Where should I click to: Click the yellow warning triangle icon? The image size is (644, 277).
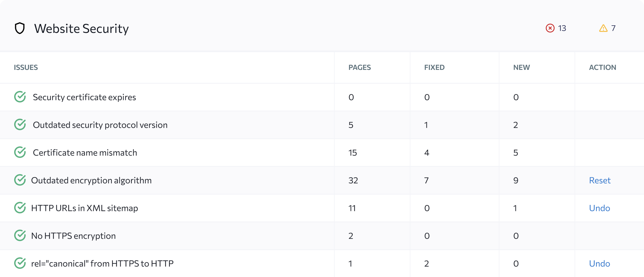tap(603, 28)
